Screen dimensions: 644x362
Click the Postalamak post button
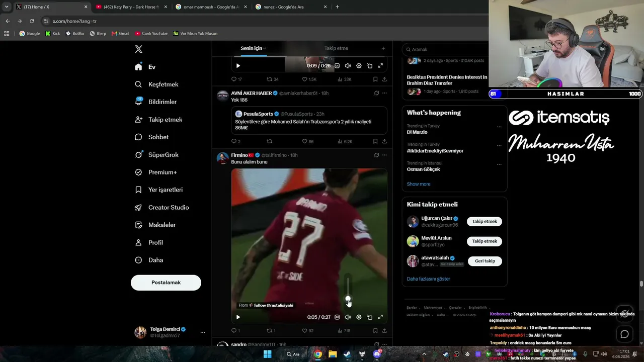[x=166, y=283]
